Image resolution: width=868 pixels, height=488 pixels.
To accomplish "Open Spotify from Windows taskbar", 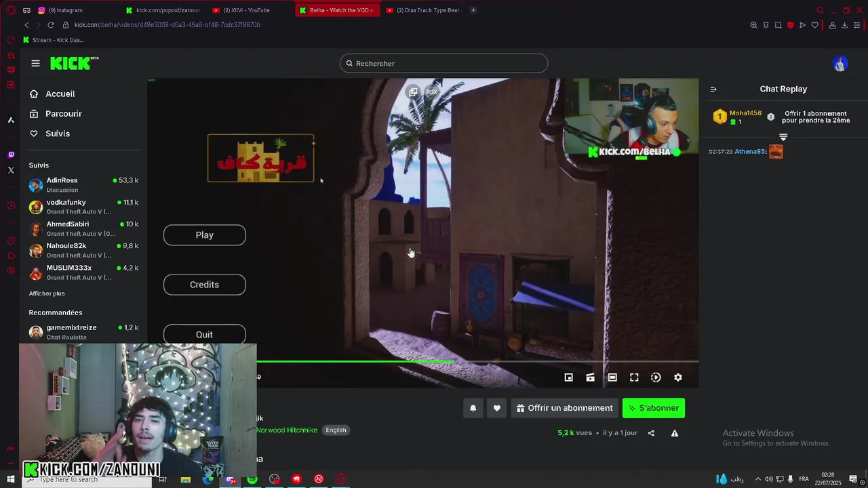I will [252, 479].
